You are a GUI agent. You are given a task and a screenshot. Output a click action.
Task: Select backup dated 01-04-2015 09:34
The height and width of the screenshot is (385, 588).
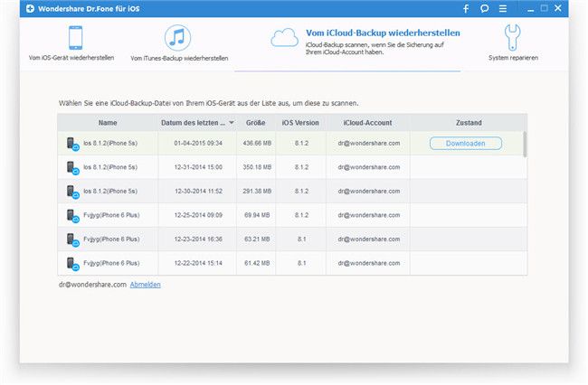[292, 144]
